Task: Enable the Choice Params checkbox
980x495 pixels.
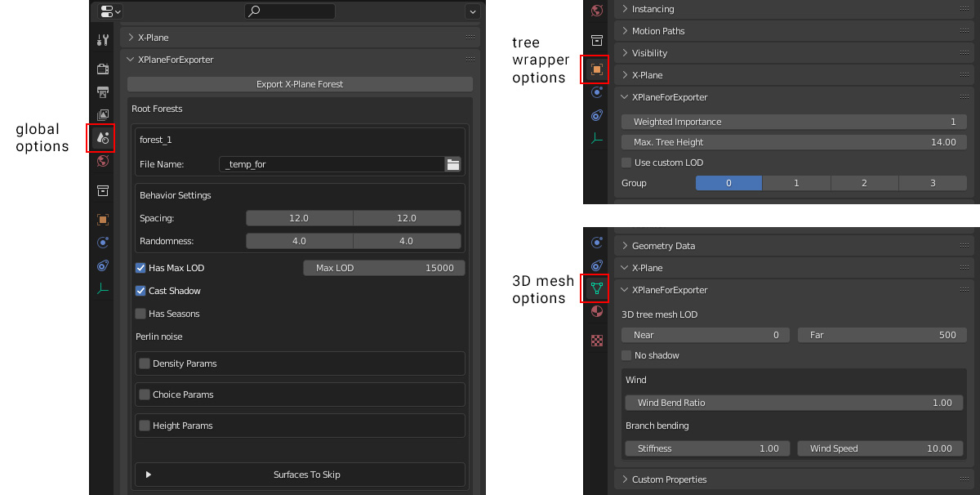Action: pos(145,395)
